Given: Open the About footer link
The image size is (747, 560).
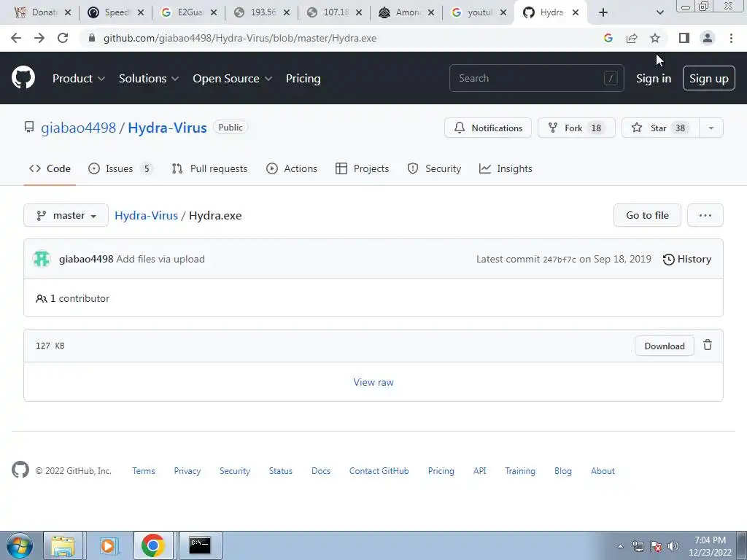Looking at the screenshot, I should [603, 471].
